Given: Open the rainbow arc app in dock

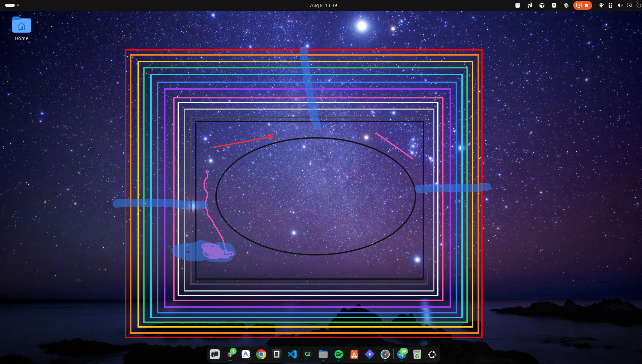Looking at the screenshot, I should click(246, 354).
